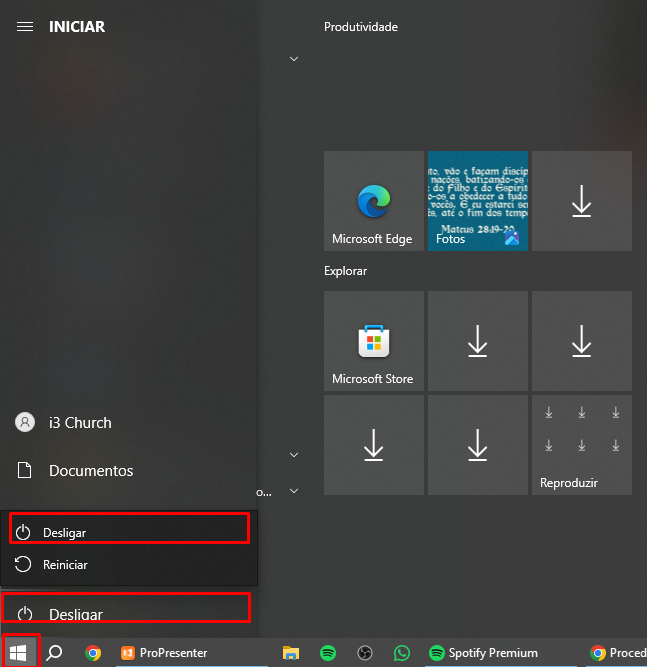Image resolution: width=647 pixels, height=667 pixels.
Task: Select Reiniciar in the power popup
Action: tap(129, 564)
